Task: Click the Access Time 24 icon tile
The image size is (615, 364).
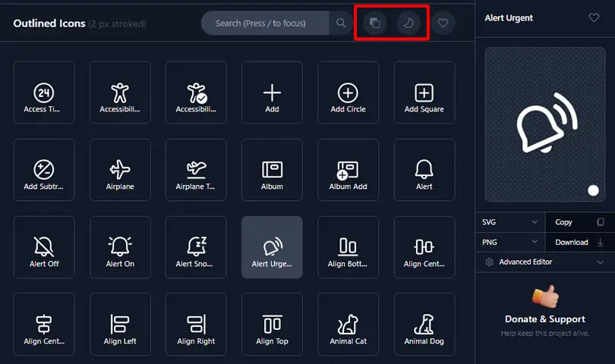Action: [44, 93]
